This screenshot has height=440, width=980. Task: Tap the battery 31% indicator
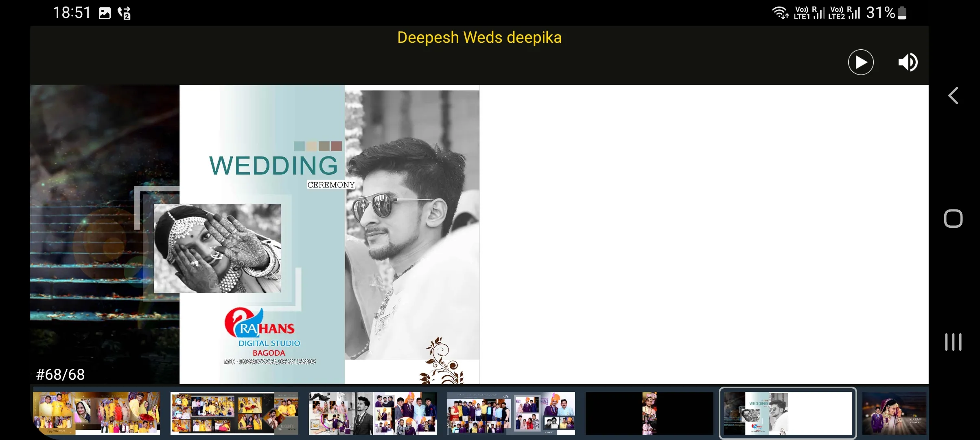pyautogui.click(x=886, y=13)
